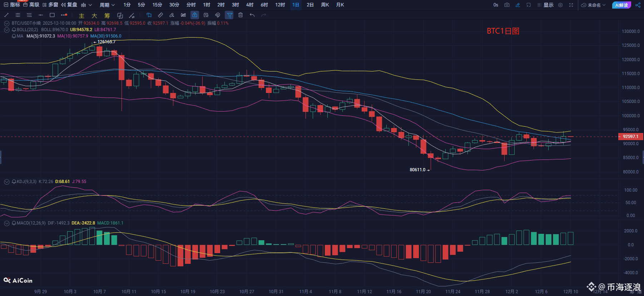Click the add window icon
This screenshot has height=296, width=644.
tap(529, 5)
